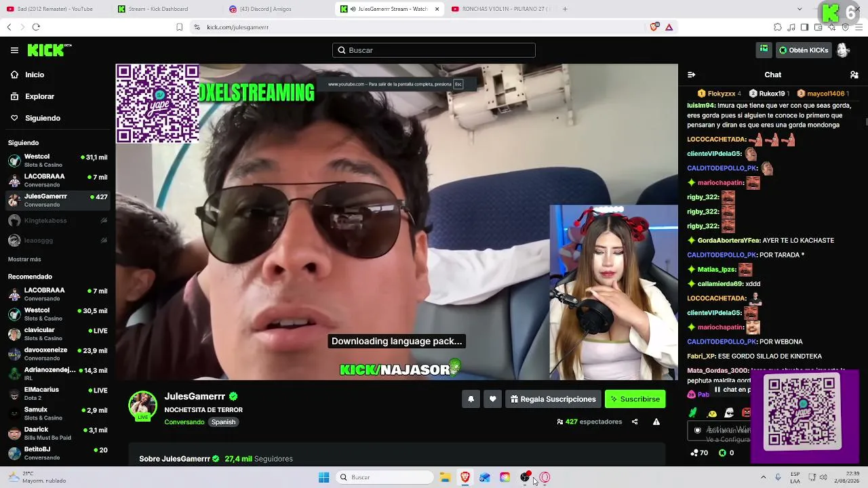Open the Conversando category link
Image resolution: width=868 pixels, height=488 pixels.
(x=184, y=422)
